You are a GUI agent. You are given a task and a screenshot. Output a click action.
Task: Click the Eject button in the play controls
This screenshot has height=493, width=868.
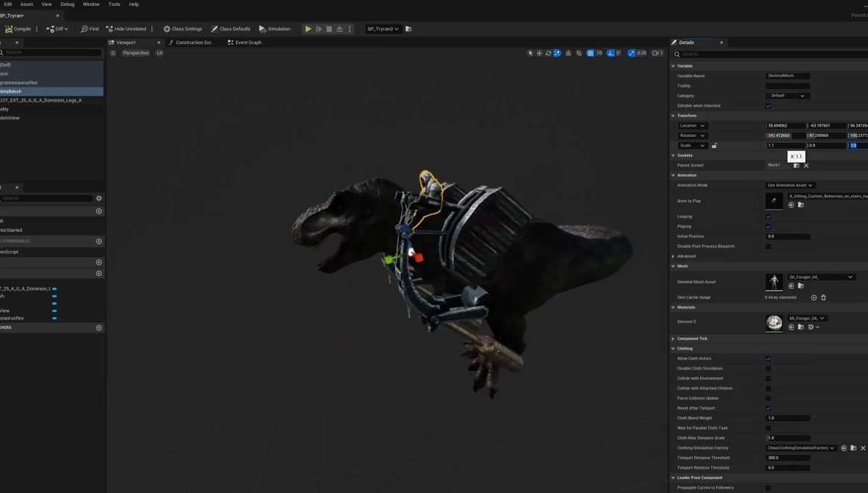pos(339,29)
